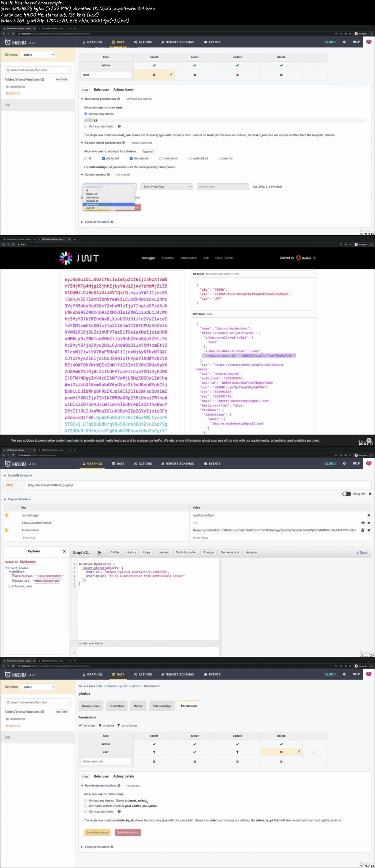Click the pencil icon in user delete cell

pyautogui.click(x=299, y=751)
